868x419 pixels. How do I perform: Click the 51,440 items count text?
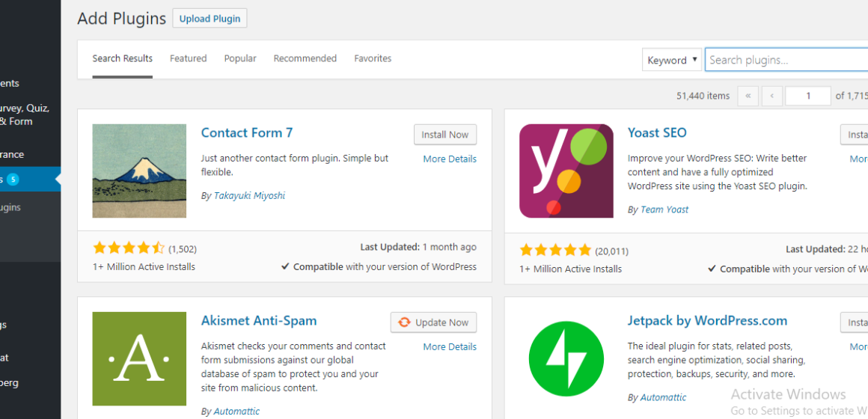703,96
